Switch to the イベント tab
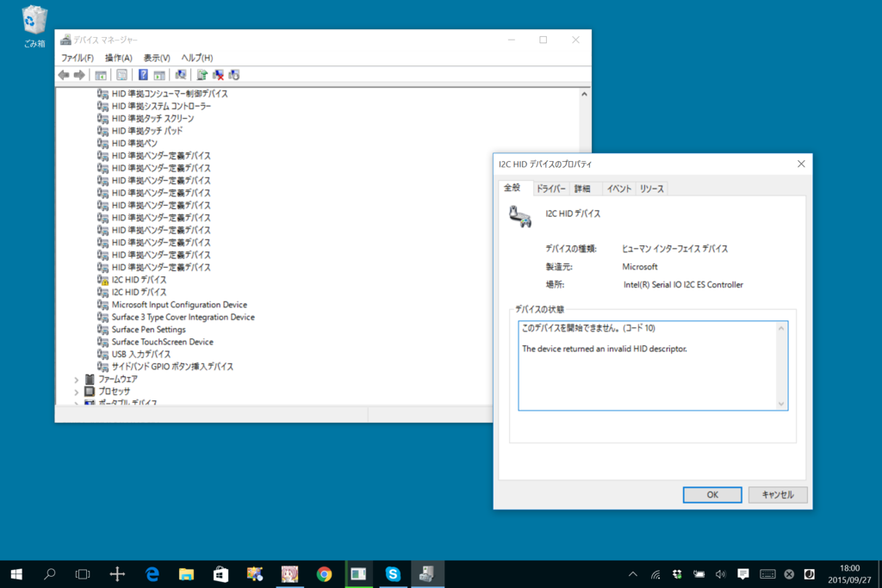 (618, 189)
